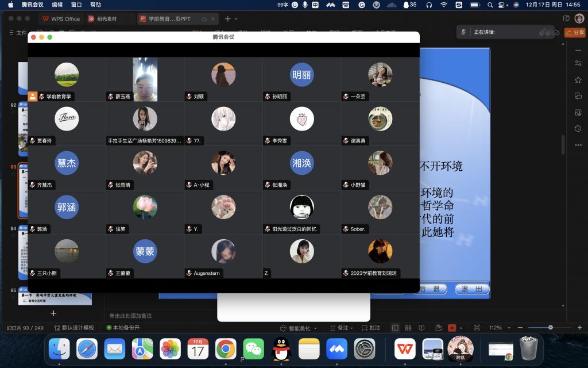
Task: Add a new slide with plus button
Action: (53, 313)
